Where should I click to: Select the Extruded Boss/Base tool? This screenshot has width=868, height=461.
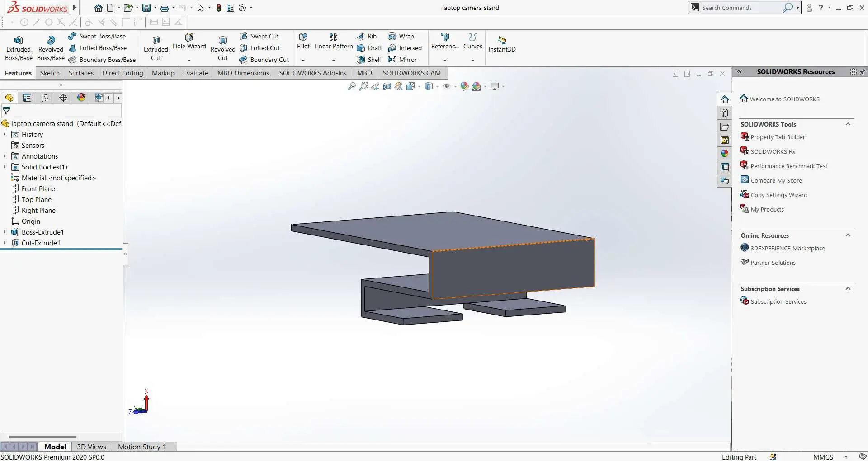pyautogui.click(x=19, y=48)
